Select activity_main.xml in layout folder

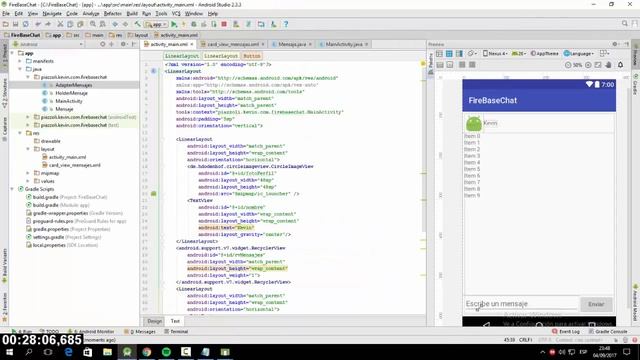tap(67, 157)
